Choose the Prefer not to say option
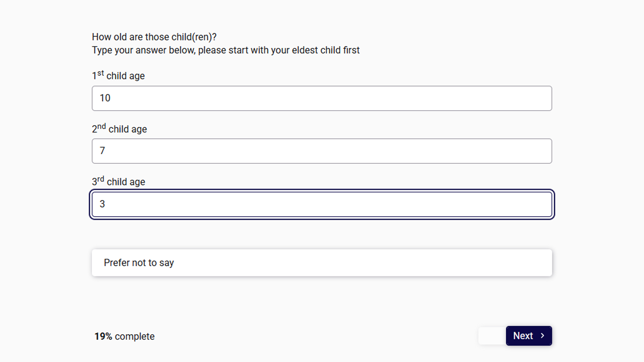Screen dimensions: 644x362 tap(322, 262)
